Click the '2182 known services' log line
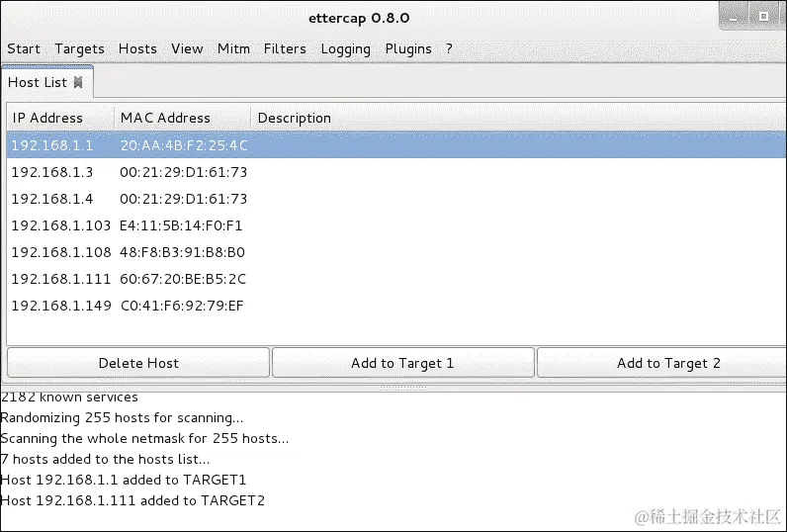Viewport: 787px width, 532px height. [69, 397]
